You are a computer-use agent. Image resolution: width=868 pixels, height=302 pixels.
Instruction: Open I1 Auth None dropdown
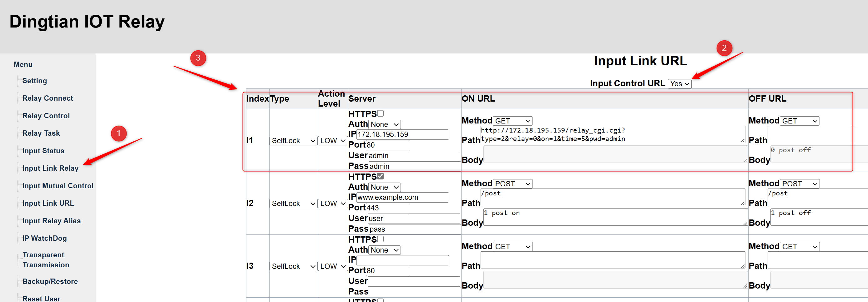click(x=385, y=124)
